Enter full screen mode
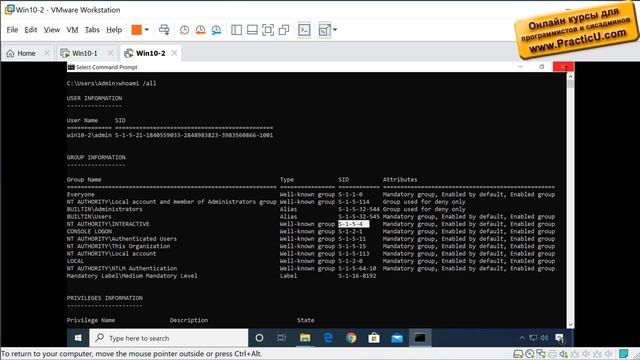This screenshot has width=640, height=360. pos(268,30)
